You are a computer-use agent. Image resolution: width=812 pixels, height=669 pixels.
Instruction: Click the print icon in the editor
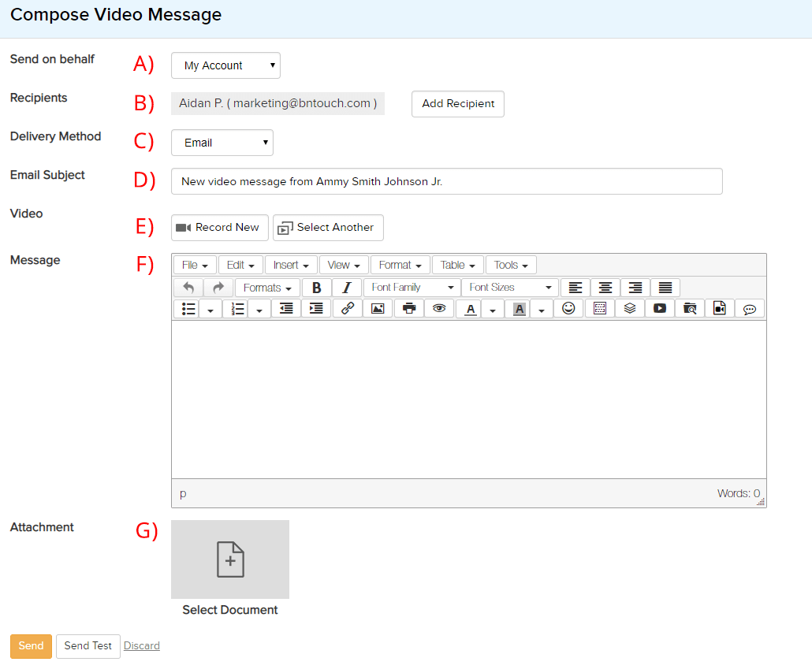point(409,309)
